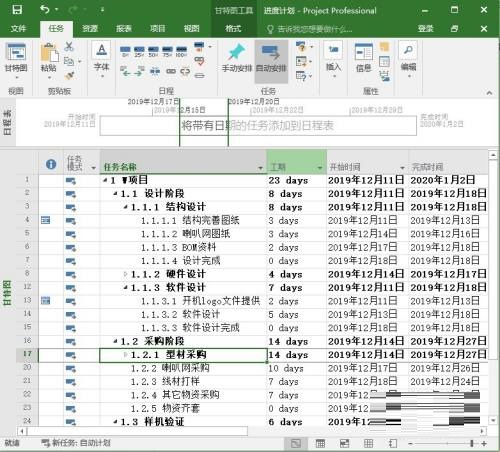The width and height of the screenshot is (500, 452).
Task: Set task 50% complete icon
Action: [153, 51]
